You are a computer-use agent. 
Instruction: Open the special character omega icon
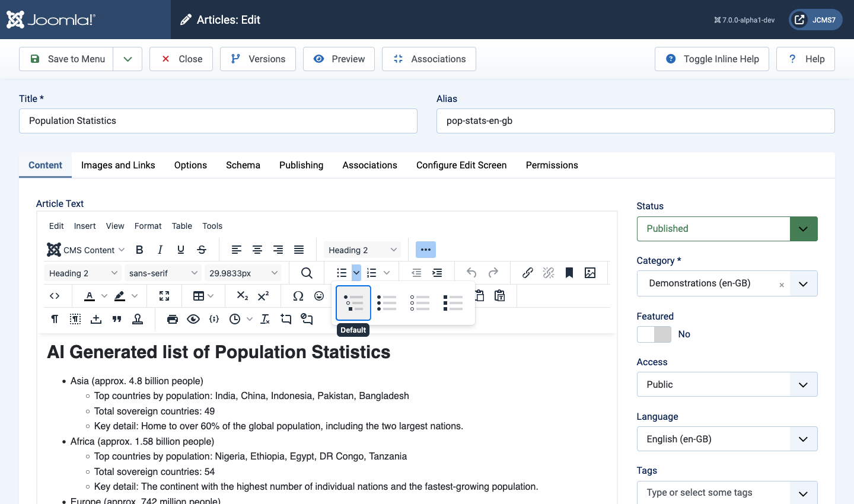coord(298,296)
